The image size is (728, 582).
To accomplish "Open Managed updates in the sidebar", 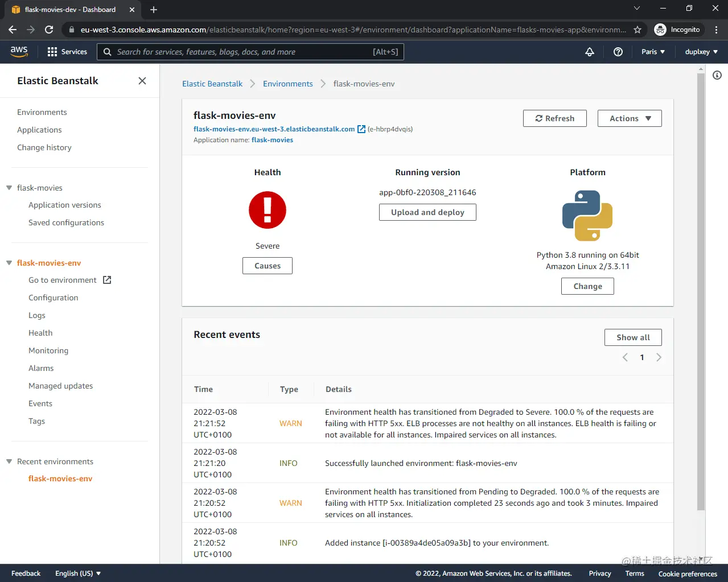I will point(61,386).
